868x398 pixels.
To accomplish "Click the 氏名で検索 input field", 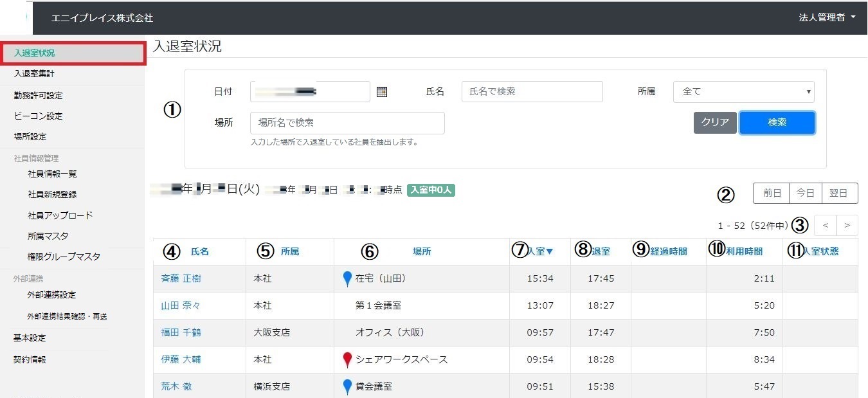I will pyautogui.click(x=532, y=92).
